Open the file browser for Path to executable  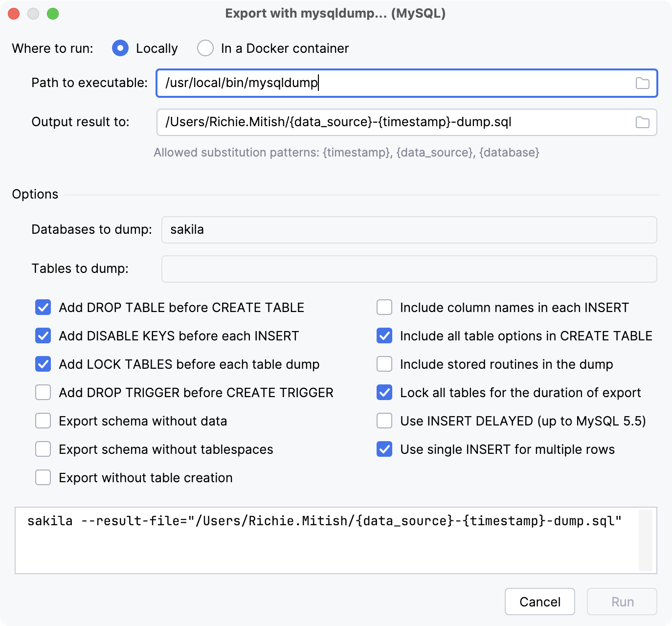(x=643, y=83)
